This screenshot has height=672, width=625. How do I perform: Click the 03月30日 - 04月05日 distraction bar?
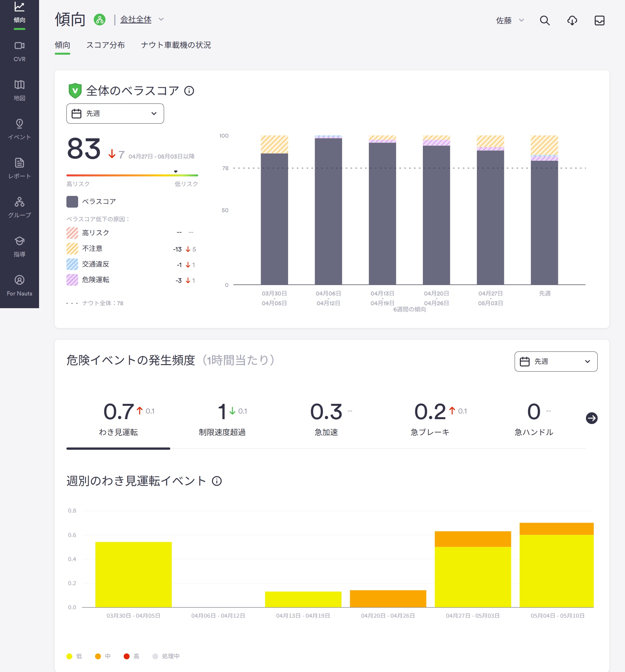tap(133, 575)
